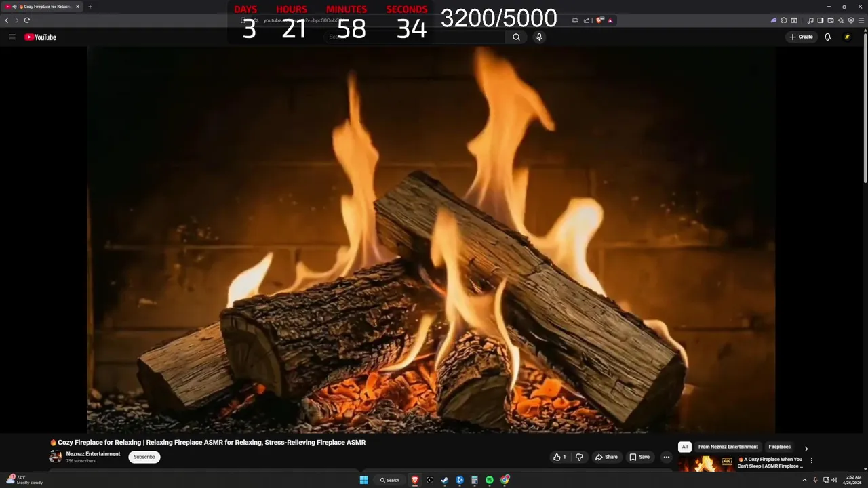Go to the YouTube home logo
This screenshot has width=868, height=488.
coord(40,37)
